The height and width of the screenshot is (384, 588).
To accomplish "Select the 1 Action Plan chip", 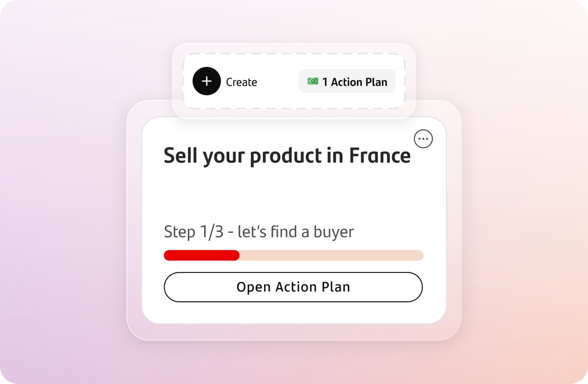I will pyautogui.click(x=347, y=81).
